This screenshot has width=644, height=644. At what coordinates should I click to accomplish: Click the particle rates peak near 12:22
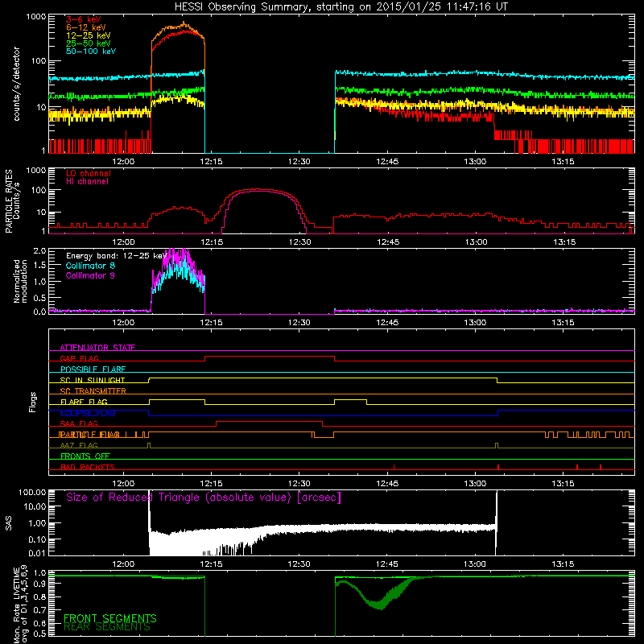[258, 189]
